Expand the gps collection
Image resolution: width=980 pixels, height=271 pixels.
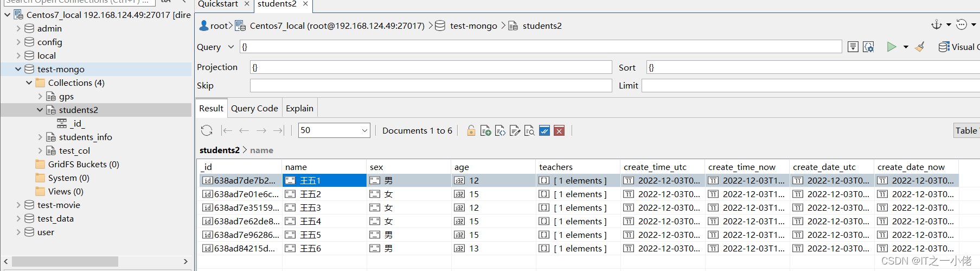[x=40, y=96]
